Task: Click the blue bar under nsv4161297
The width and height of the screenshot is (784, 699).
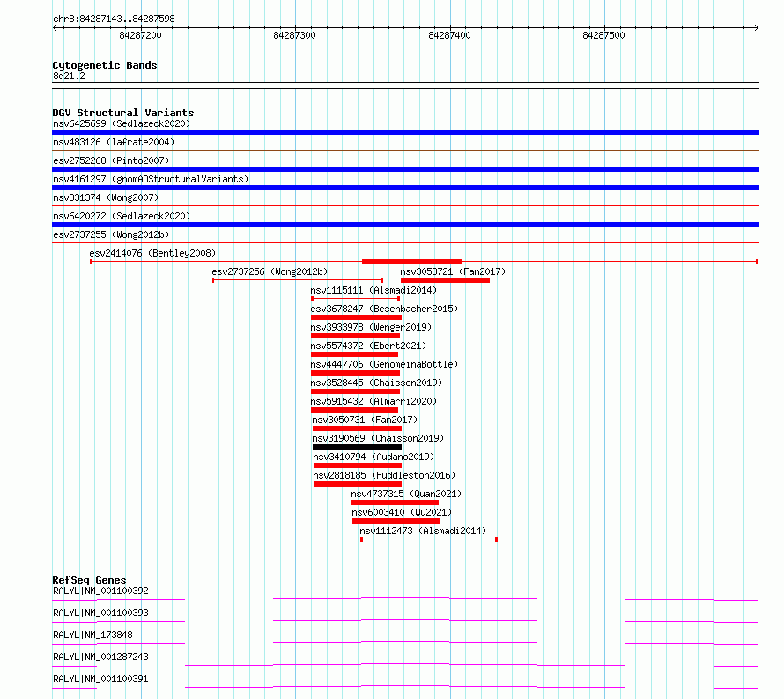Action: pos(405,188)
